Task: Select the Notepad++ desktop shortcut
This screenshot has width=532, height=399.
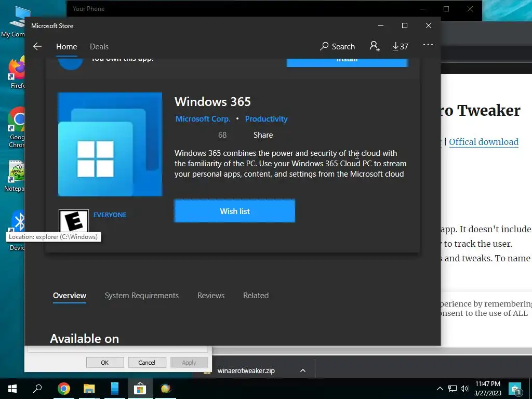Action: 15,177
